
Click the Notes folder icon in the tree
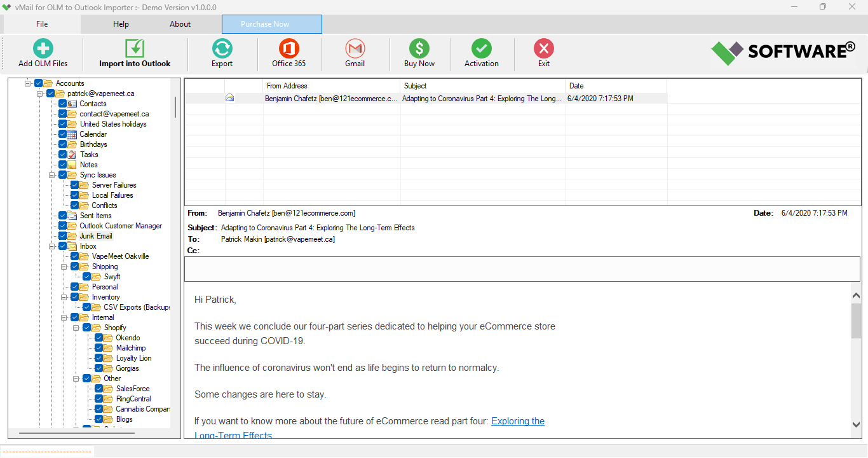tap(72, 165)
